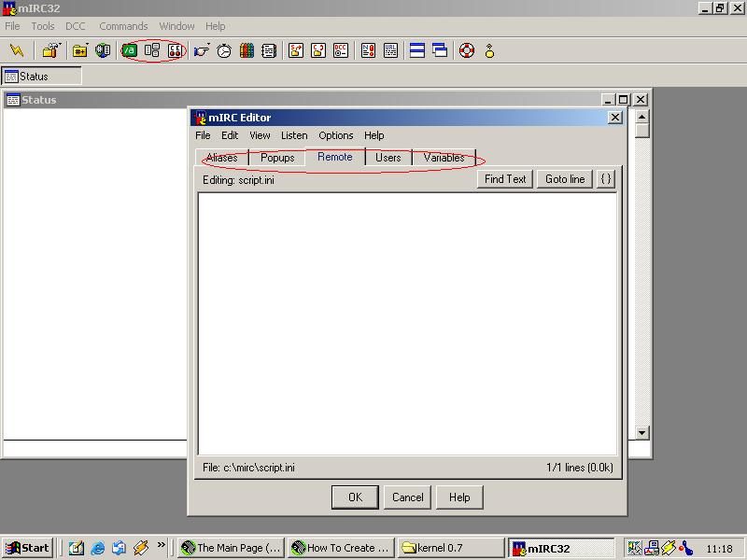The image size is (747, 560).
Task: Open kernel 0.7 folder from taskbar
Action: 451,548
